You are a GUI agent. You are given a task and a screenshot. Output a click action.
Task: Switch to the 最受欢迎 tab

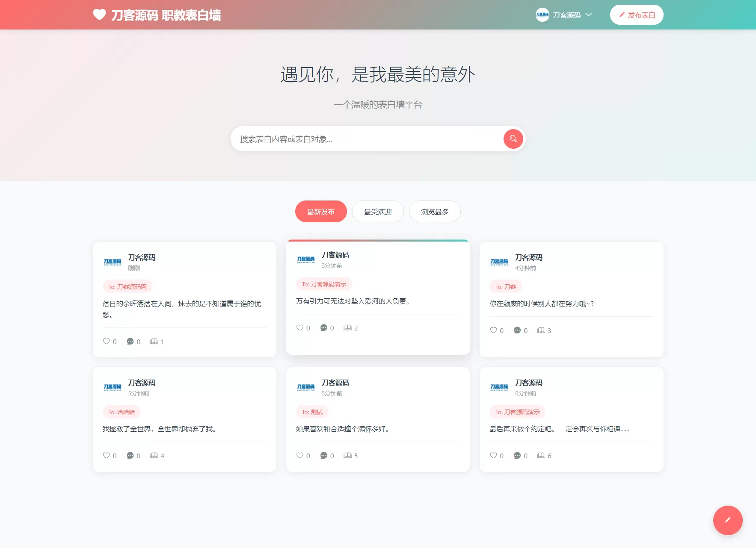(x=378, y=211)
